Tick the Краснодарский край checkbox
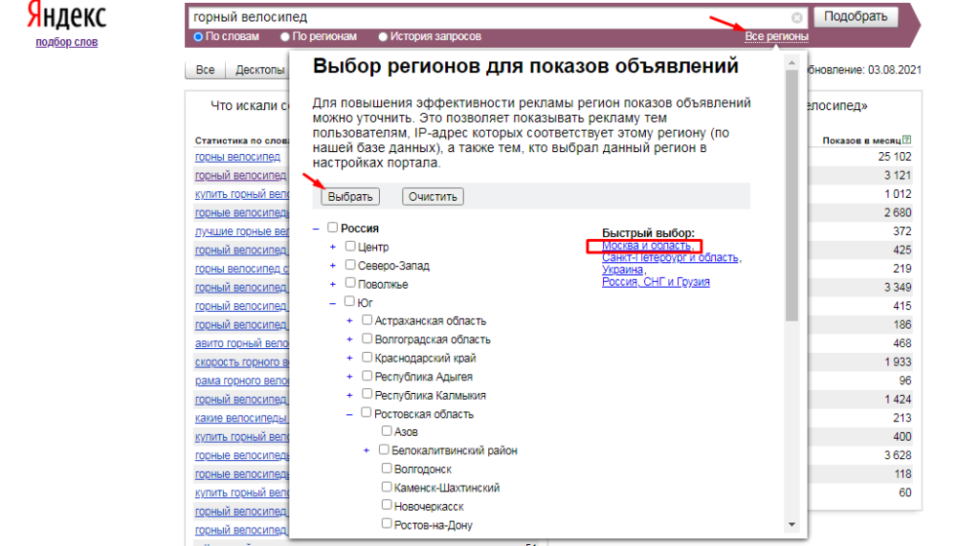Screen dimensions: 980x546 [367, 358]
